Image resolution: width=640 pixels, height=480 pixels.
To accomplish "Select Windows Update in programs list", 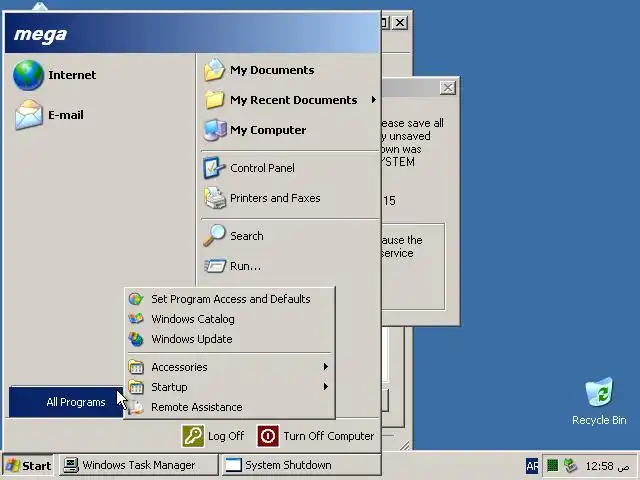I will 230,339.
